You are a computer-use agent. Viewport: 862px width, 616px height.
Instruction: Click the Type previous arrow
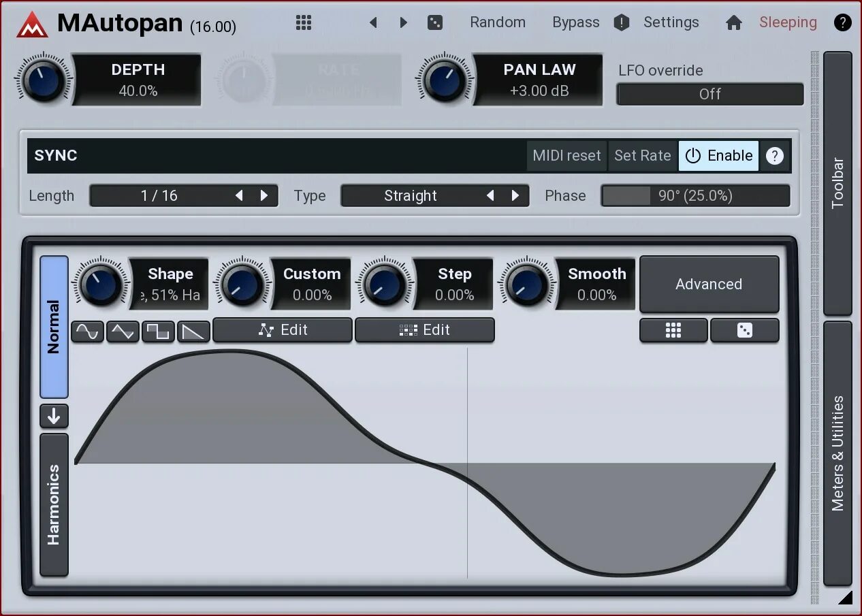(490, 195)
